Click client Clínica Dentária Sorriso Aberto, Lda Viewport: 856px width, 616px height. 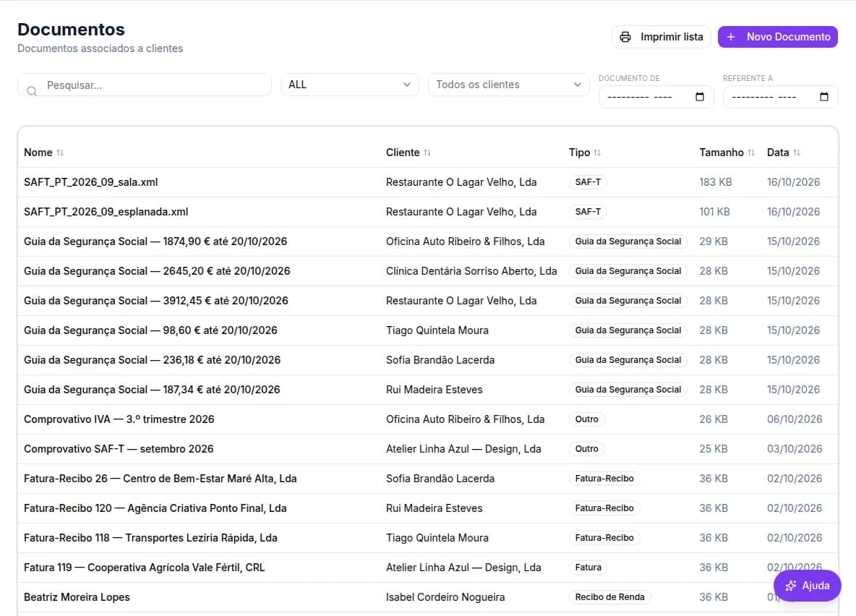click(471, 271)
